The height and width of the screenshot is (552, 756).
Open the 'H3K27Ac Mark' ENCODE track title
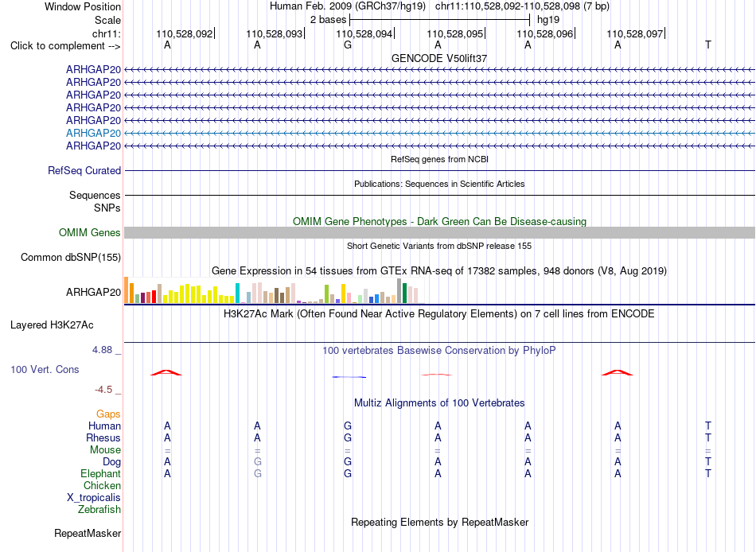tap(439, 314)
